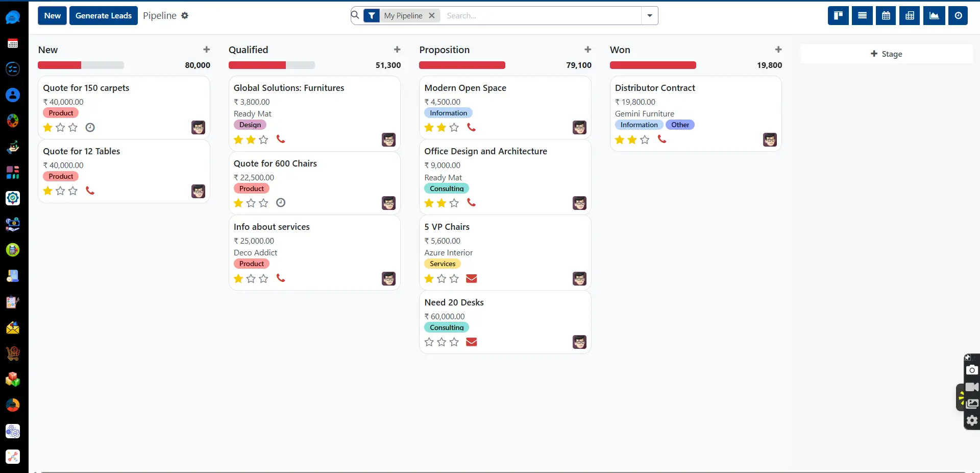Click the My Pipeline filter facet
Viewport: 980px width, 473px height.
(403, 15)
